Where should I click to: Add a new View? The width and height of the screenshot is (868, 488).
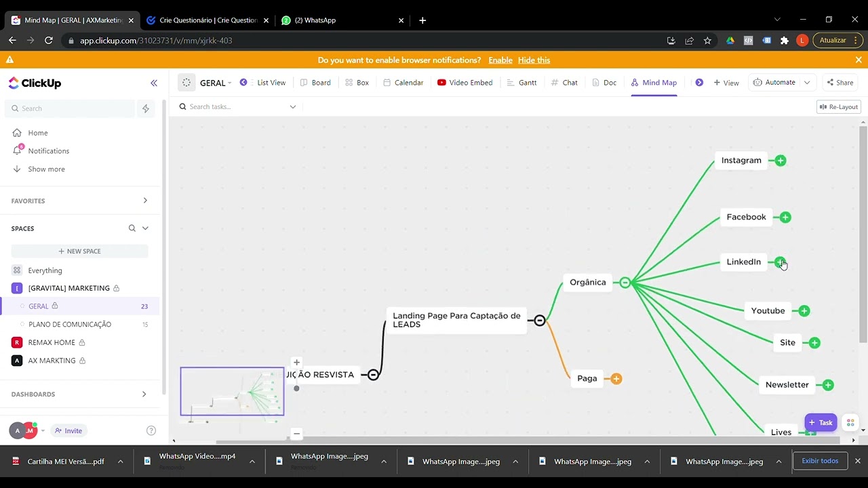(726, 83)
